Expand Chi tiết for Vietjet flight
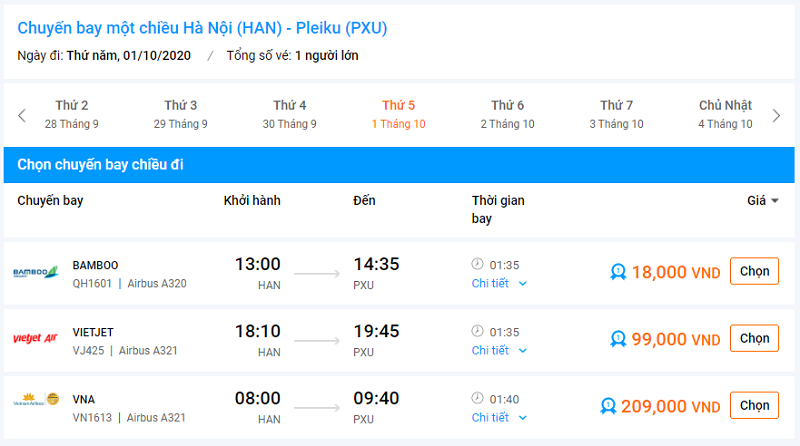 [x=499, y=350]
